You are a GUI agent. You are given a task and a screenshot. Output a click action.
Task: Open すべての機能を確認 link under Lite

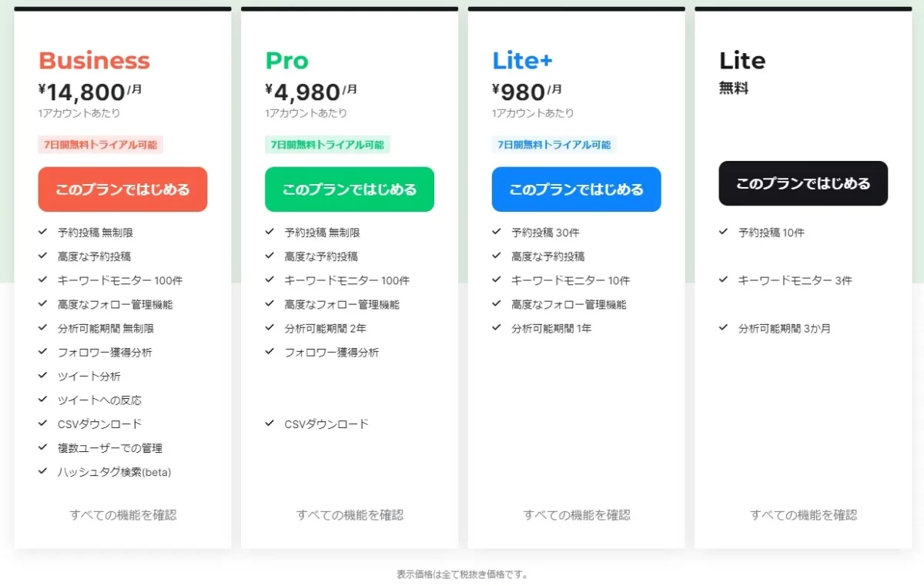(x=804, y=515)
